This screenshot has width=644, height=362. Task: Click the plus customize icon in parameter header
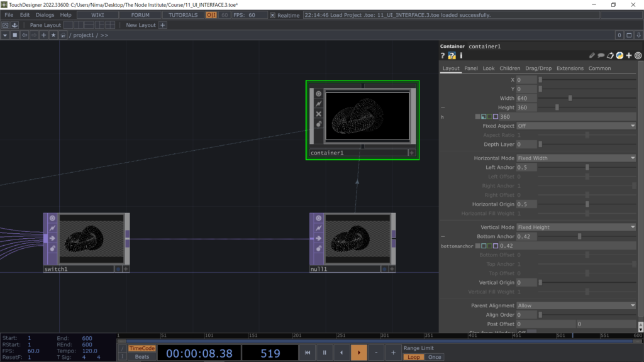click(629, 55)
